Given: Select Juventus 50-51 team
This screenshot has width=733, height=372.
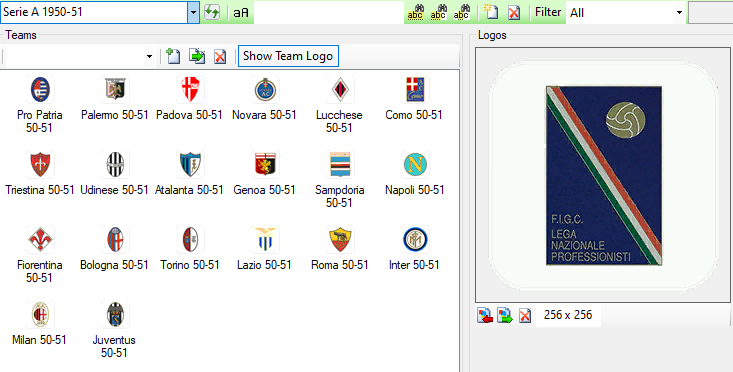Looking at the screenshot, I should 115,329.
